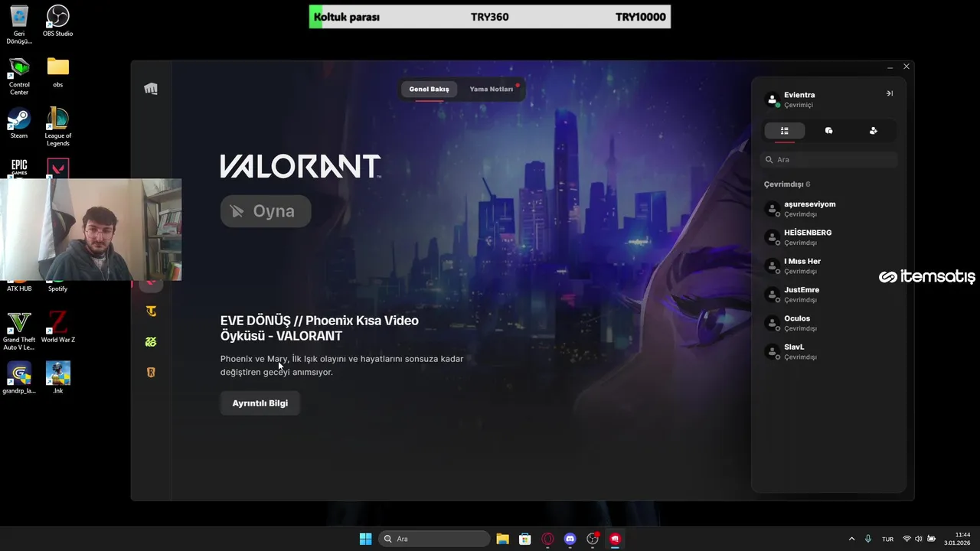Viewport: 980px width, 551px height.
Task: Select friend Oculos in the list
Action: click(x=828, y=323)
